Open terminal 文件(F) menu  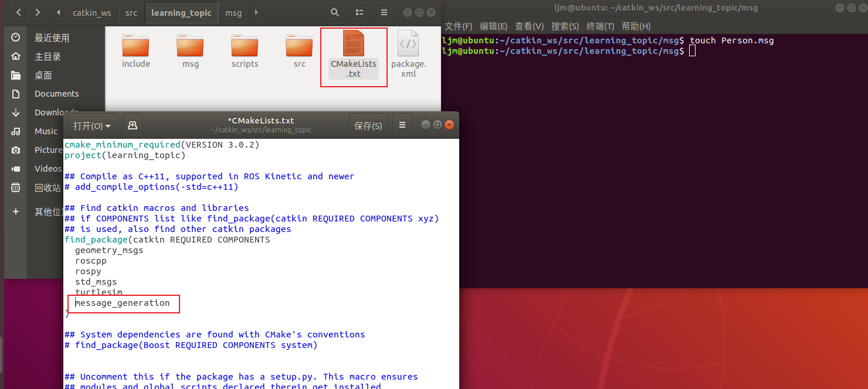tap(459, 26)
